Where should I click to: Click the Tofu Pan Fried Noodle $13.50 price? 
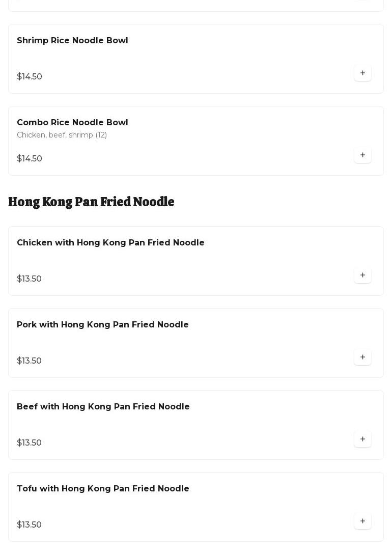(x=29, y=525)
